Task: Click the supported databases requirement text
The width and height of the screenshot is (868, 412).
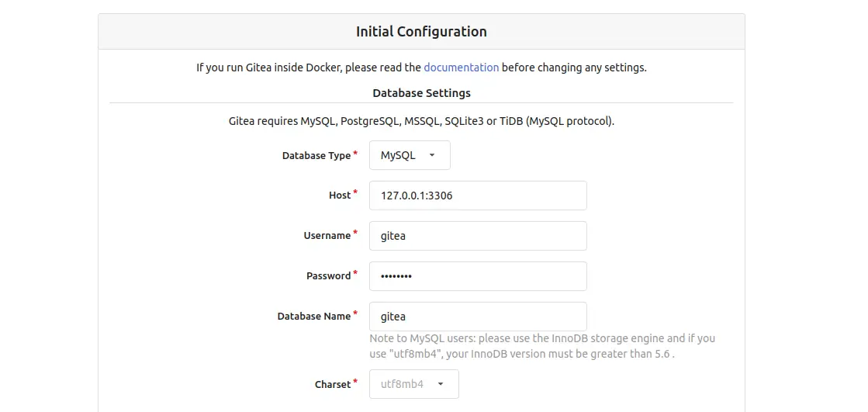Action: click(421, 121)
